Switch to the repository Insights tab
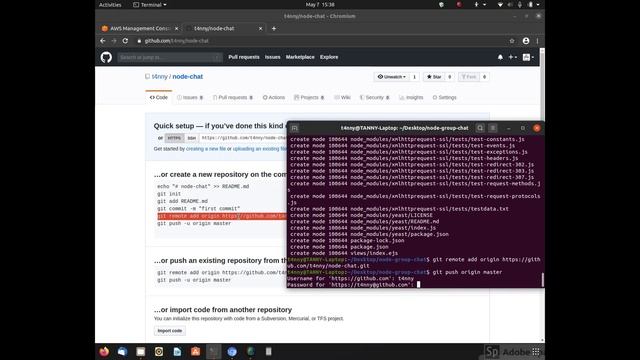 pyautogui.click(x=411, y=98)
